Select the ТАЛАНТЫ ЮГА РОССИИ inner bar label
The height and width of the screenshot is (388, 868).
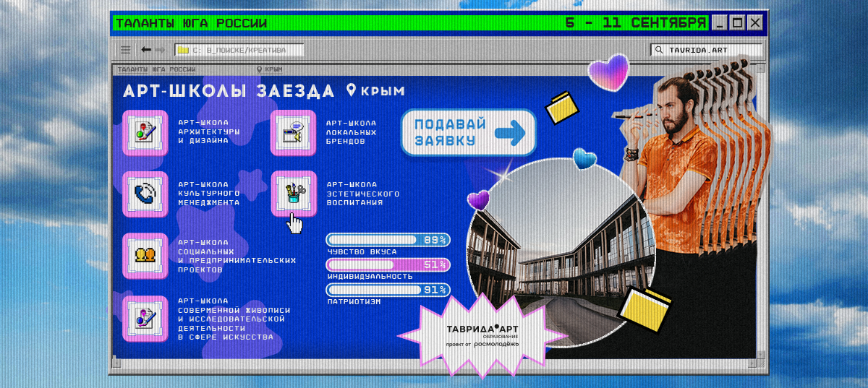click(157, 69)
